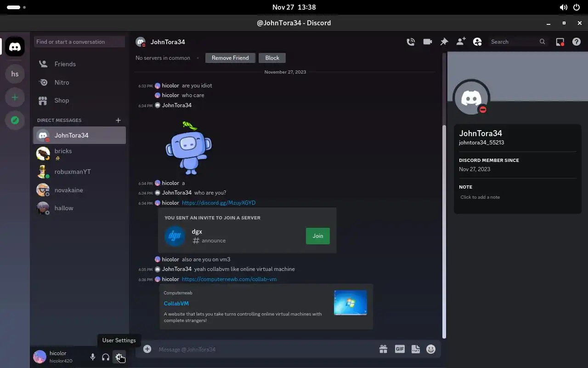Screen dimensions: 588x368
Task: Open Activities pill in top bar
Action: [17, 7]
